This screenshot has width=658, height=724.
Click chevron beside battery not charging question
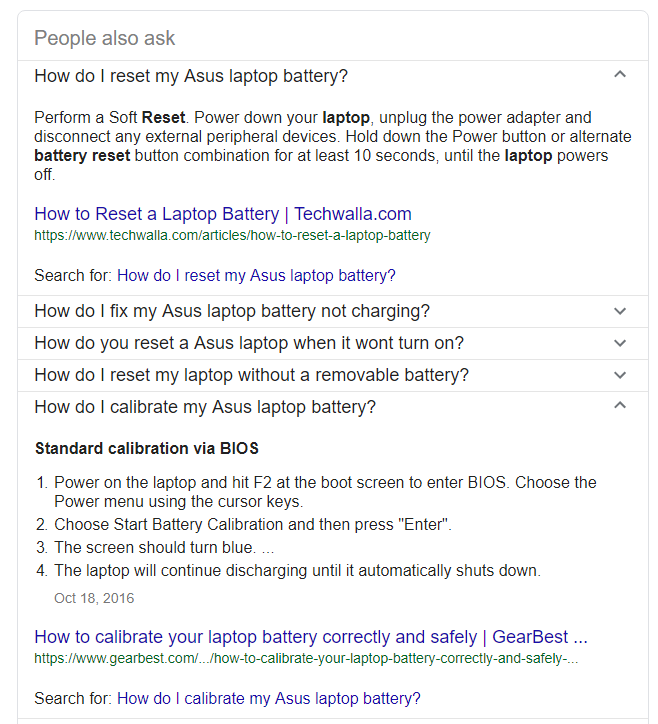(620, 311)
